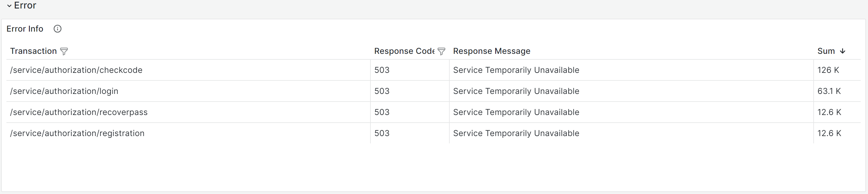This screenshot has height=194, width=868.
Task: Open the Transaction column filter icon
Action: (64, 51)
